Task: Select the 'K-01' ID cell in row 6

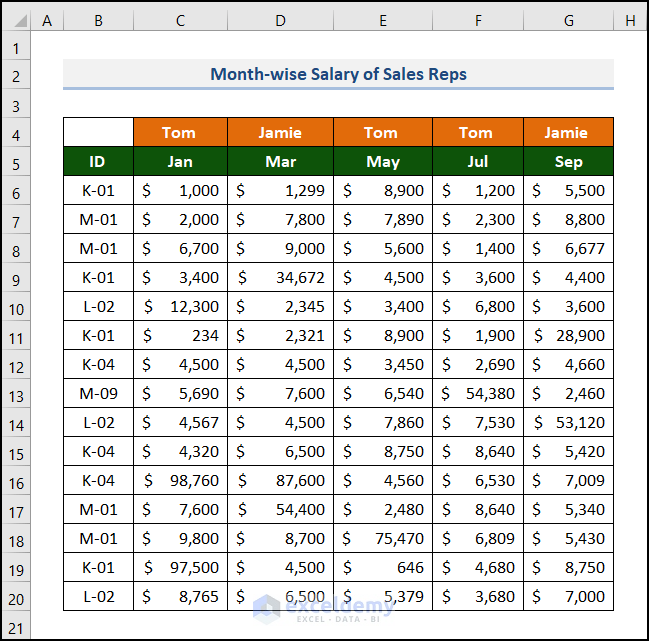Action: 99,190
